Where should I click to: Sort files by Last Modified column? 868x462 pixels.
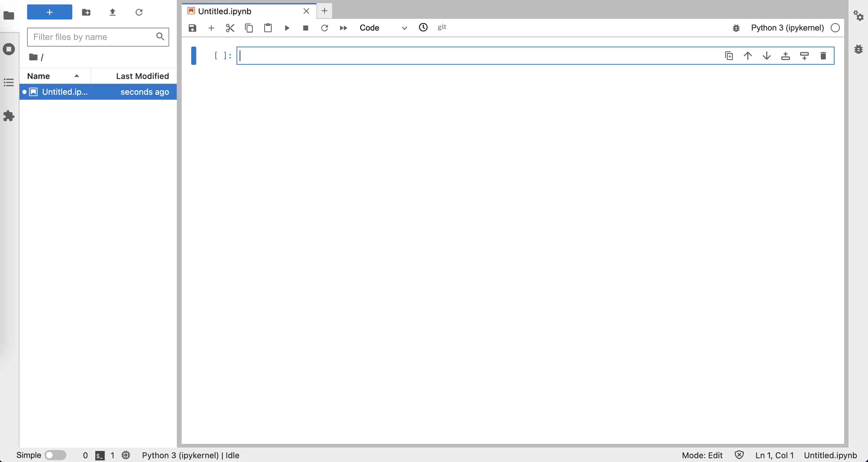(x=134, y=76)
